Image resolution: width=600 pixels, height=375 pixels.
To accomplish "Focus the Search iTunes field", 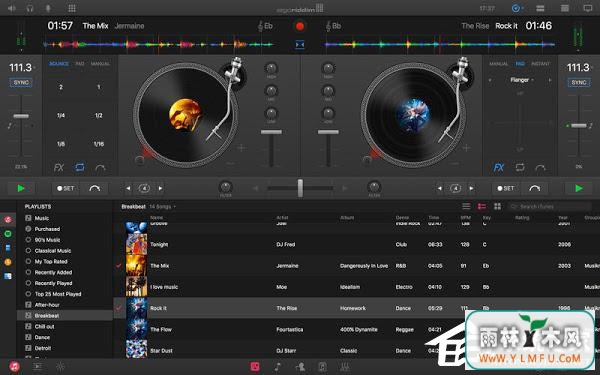I will point(549,207).
